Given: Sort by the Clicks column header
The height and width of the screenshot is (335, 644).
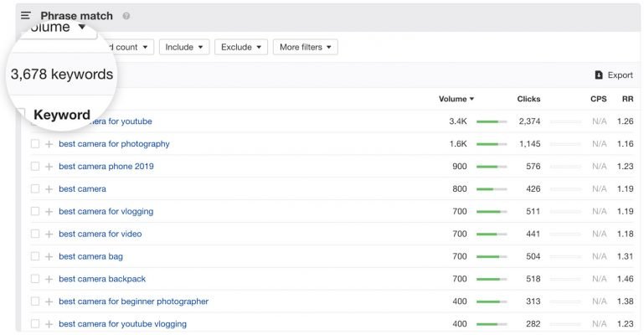Looking at the screenshot, I should pyautogui.click(x=528, y=99).
